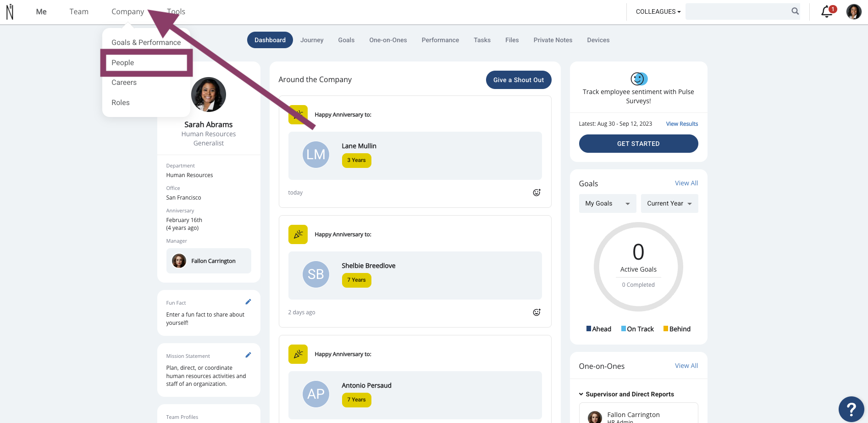Click the GET STARTED button
Image resolution: width=868 pixels, height=423 pixels.
[638, 144]
